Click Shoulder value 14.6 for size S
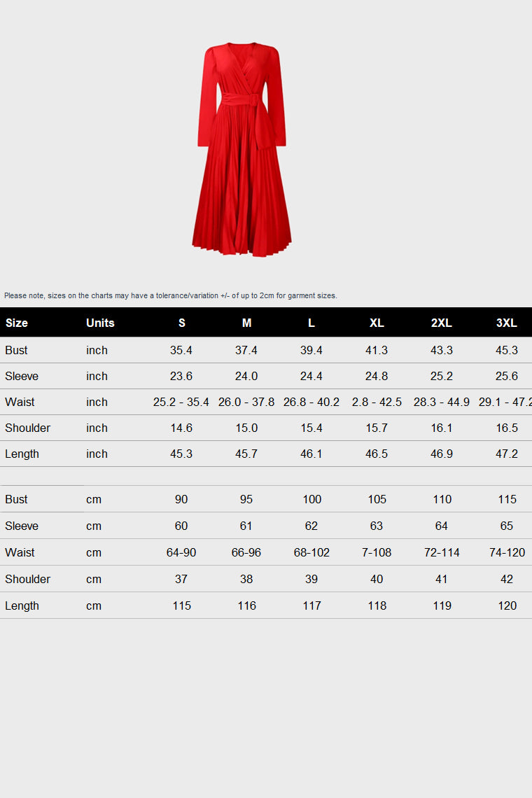 [181, 428]
